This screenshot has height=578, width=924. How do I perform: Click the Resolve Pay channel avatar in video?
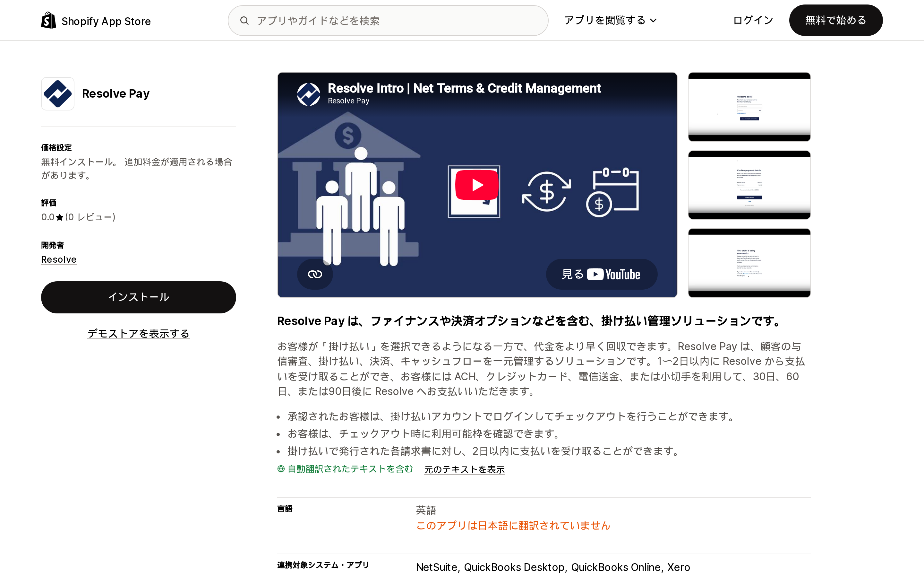pyautogui.click(x=309, y=94)
